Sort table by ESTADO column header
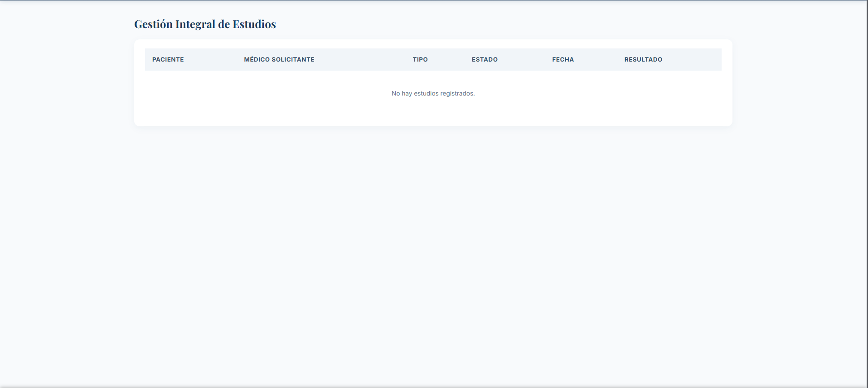 (x=484, y=59)
